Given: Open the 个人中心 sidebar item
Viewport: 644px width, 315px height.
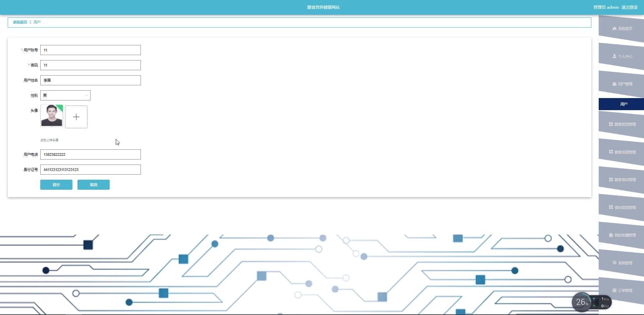Looking at the screenshot, I should pyautogui.click(x=622, y=56).
